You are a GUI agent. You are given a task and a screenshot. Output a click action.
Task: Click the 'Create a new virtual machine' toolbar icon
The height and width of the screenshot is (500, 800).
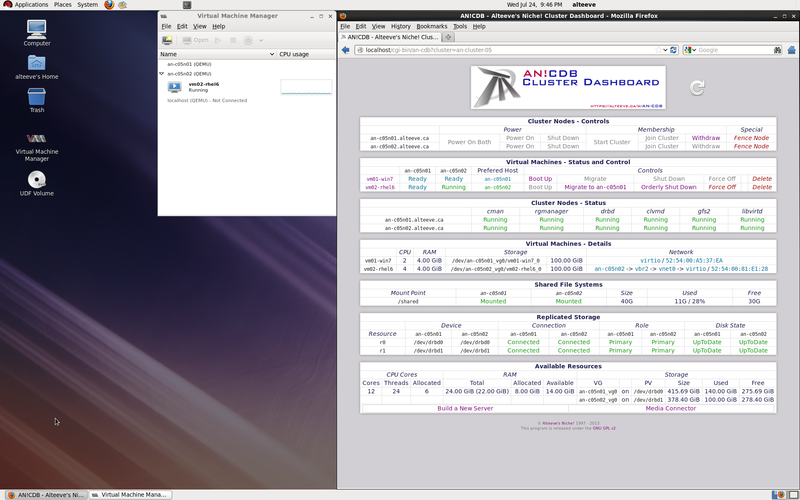click(x=167, y=40)
